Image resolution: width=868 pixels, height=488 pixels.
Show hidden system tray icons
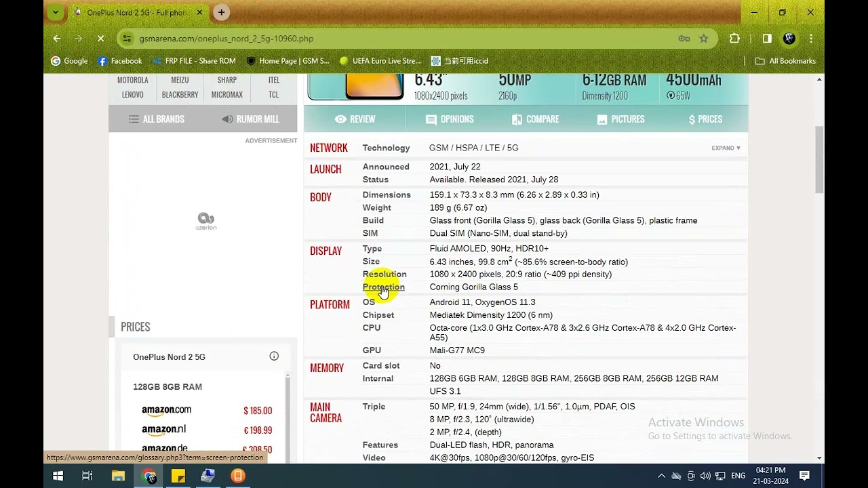click(x=661, y=476)
